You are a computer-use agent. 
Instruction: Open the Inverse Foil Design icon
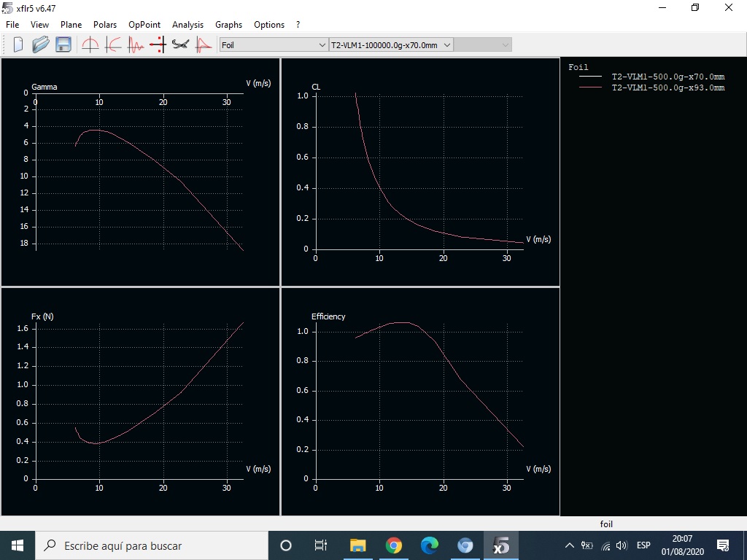[113, 44]
